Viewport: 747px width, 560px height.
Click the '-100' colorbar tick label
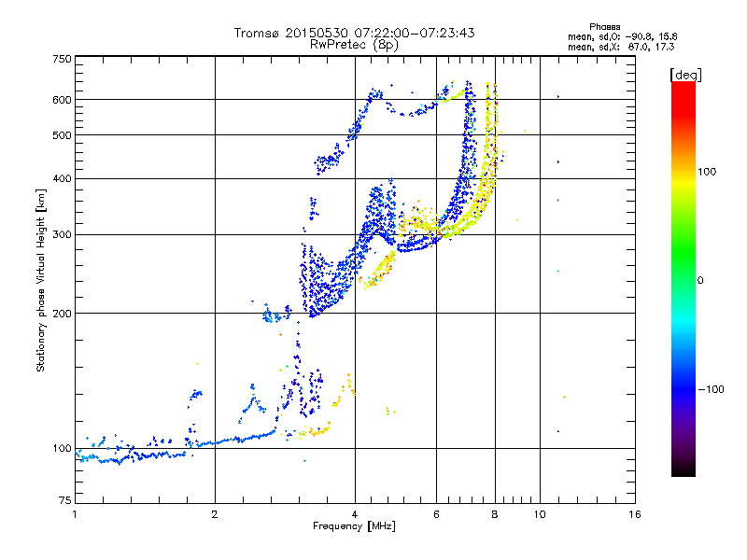pyautogui.click(x=712, y=389)
